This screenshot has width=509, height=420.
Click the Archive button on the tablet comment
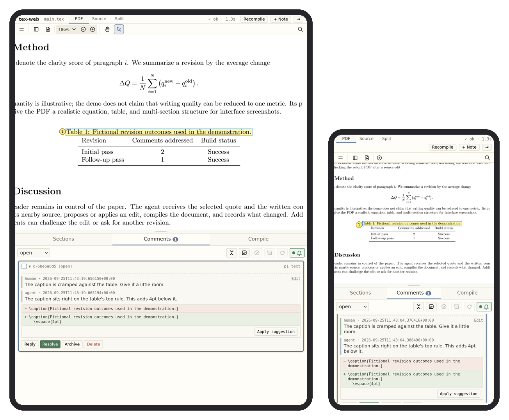pos(72,344)
